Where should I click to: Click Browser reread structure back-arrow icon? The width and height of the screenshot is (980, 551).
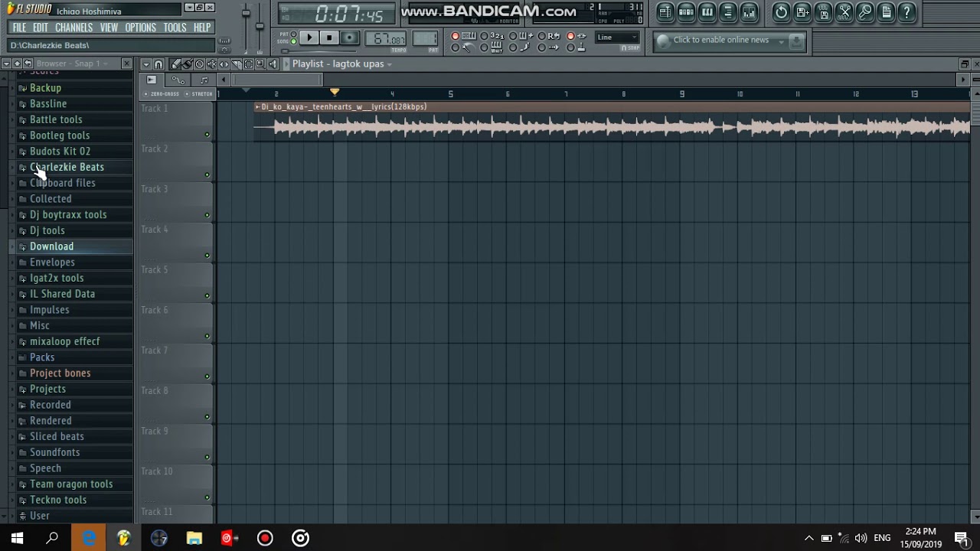pos(28,64)
